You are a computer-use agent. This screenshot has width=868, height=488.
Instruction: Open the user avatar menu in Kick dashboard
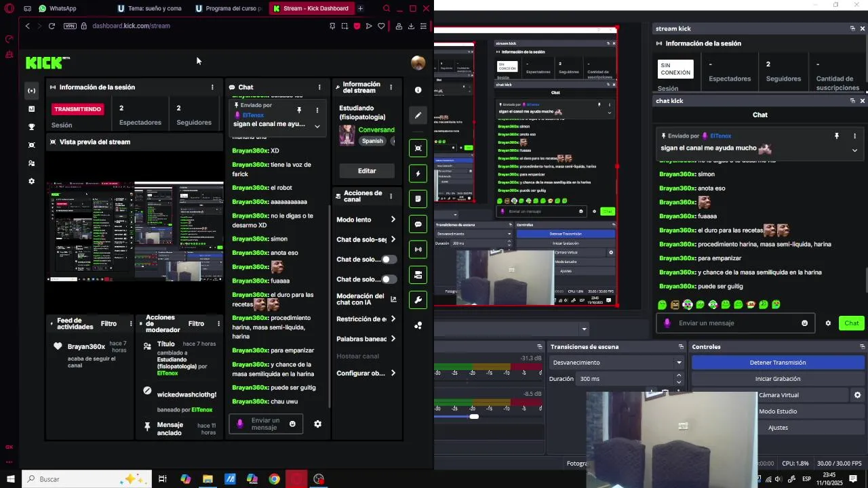pos(418,63)
